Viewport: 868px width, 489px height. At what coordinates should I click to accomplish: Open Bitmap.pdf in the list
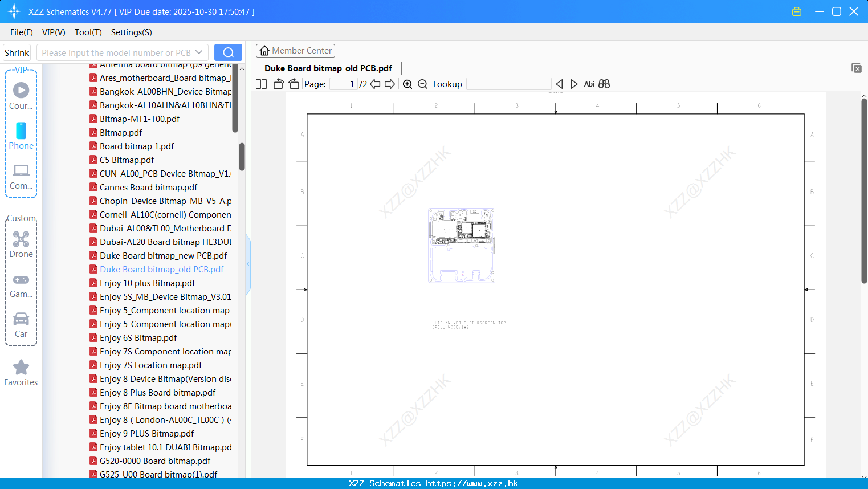coord(116,133)
